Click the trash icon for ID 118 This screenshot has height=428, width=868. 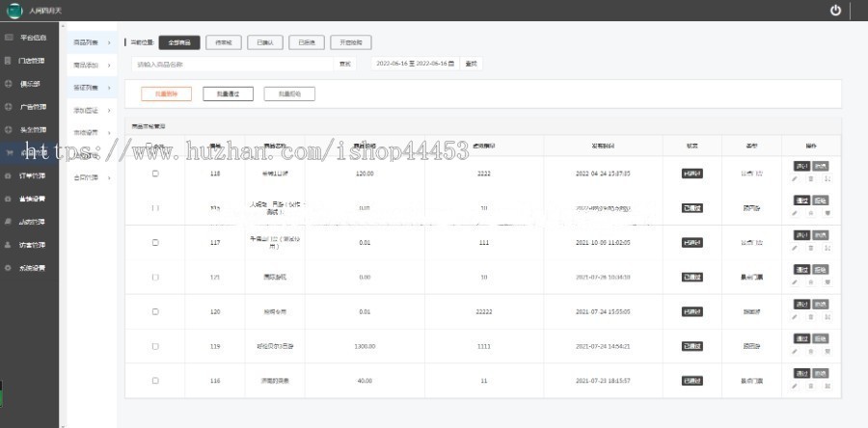(811, 178)
